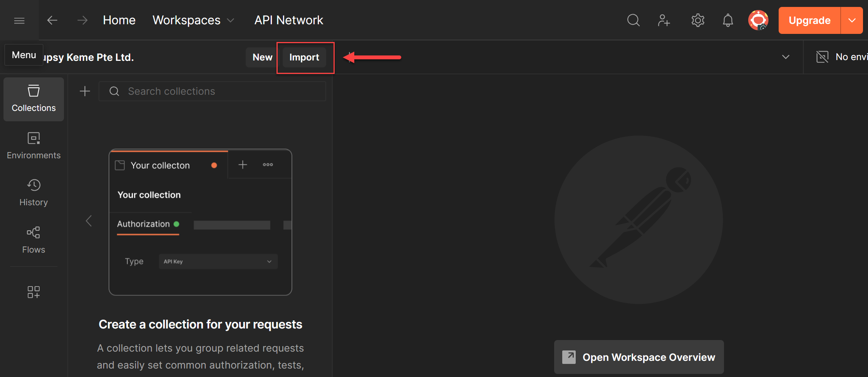Click 'Create a collection for your requests' heading

(x=200, y=325)
